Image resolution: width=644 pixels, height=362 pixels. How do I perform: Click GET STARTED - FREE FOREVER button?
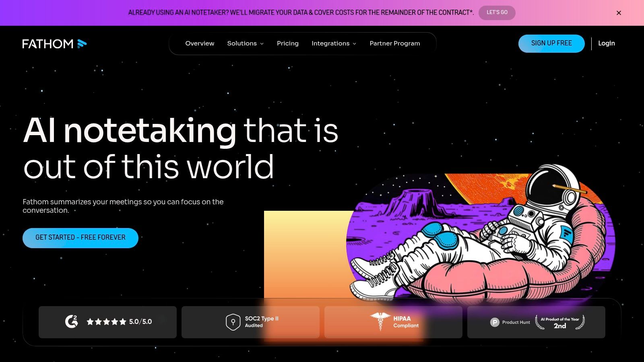[80, 238]
